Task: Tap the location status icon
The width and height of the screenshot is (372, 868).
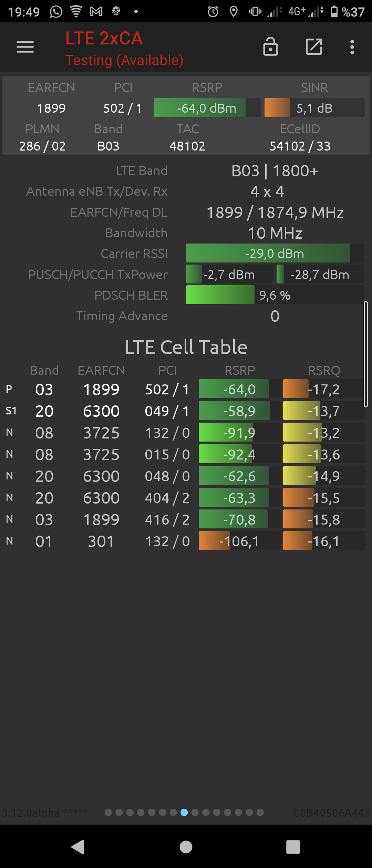Action: 234,12
